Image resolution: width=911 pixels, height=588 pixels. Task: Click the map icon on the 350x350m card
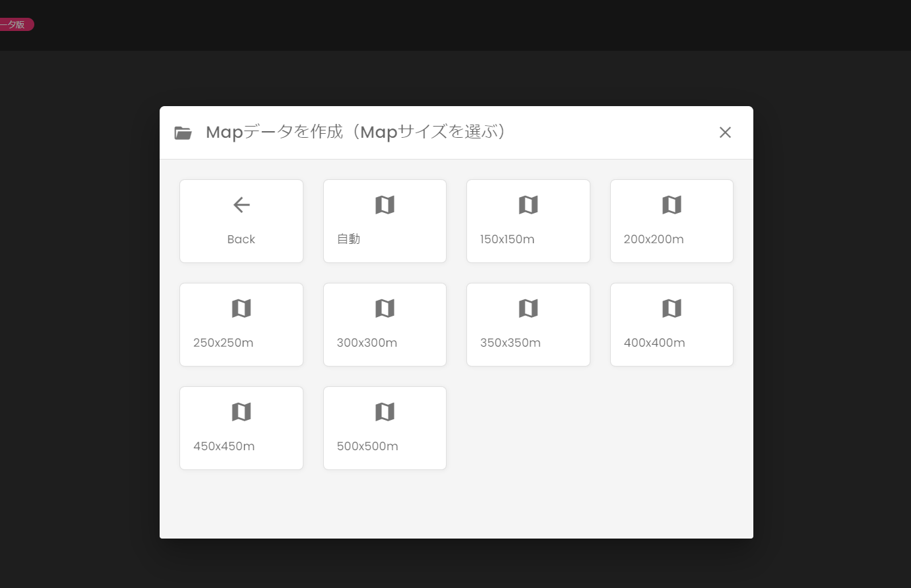pos(528,308)
